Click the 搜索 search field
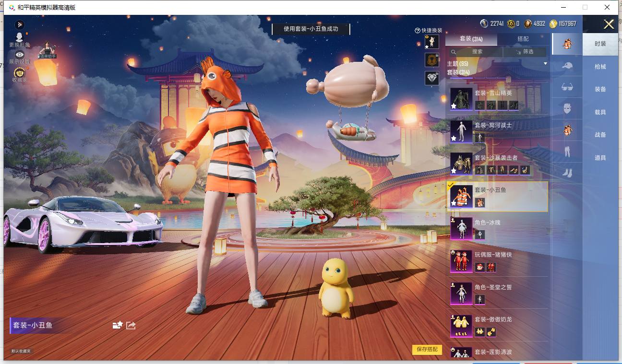622x364 pixels. 475,52
